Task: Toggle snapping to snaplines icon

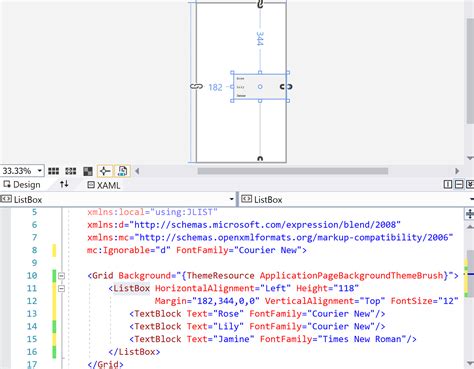Action: pyautogui.click(x=105, y=171)
